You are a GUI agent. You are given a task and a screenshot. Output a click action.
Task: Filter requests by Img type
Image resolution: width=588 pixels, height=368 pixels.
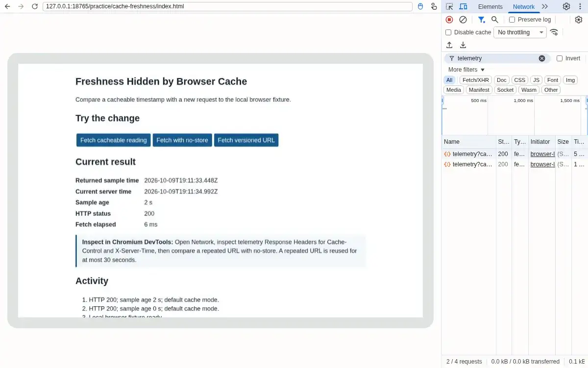tap(570, 80)
